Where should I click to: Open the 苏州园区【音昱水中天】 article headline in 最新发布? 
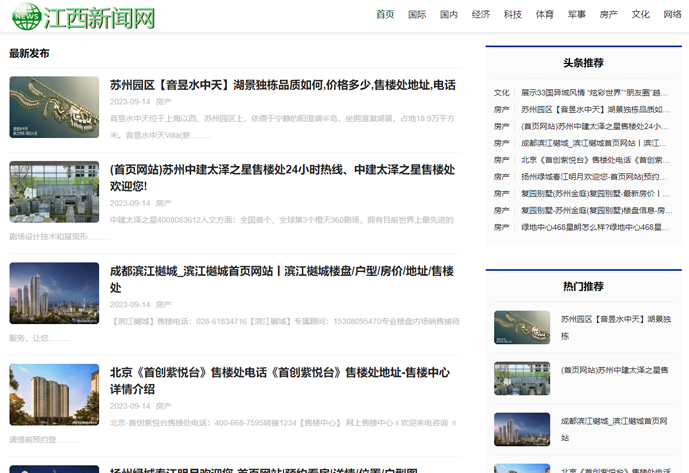(x=282, y=85)
